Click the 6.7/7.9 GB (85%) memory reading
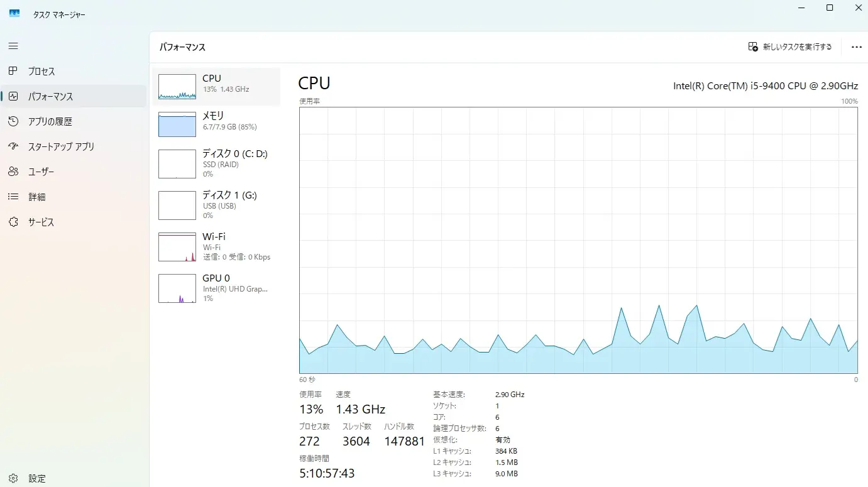This screenshot has width=868, height=487. 230,127
